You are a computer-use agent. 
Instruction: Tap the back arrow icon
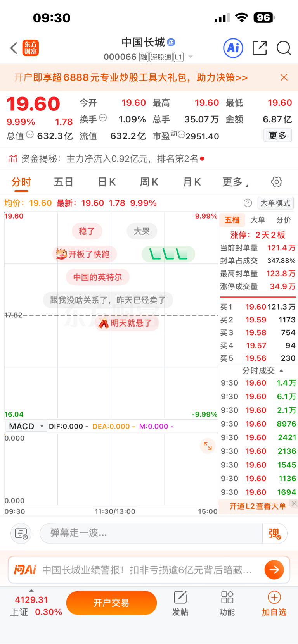(x=14, y=48)
